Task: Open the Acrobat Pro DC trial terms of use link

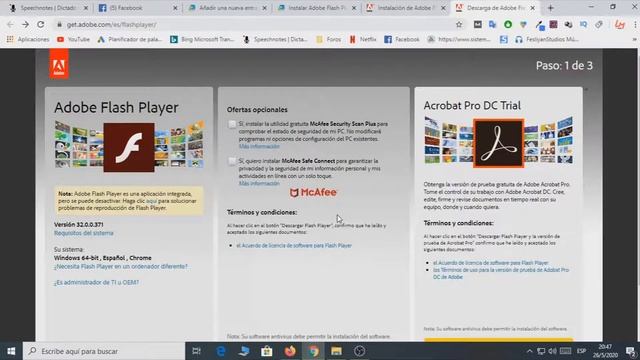Action: (x=501, y=273)
